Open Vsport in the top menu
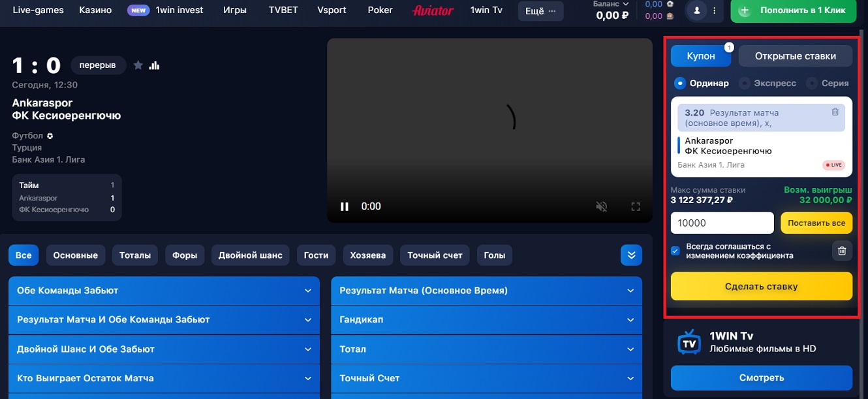The height and width of the screenshot is (399, 868). pyautogui.click(x=332, y=10)
